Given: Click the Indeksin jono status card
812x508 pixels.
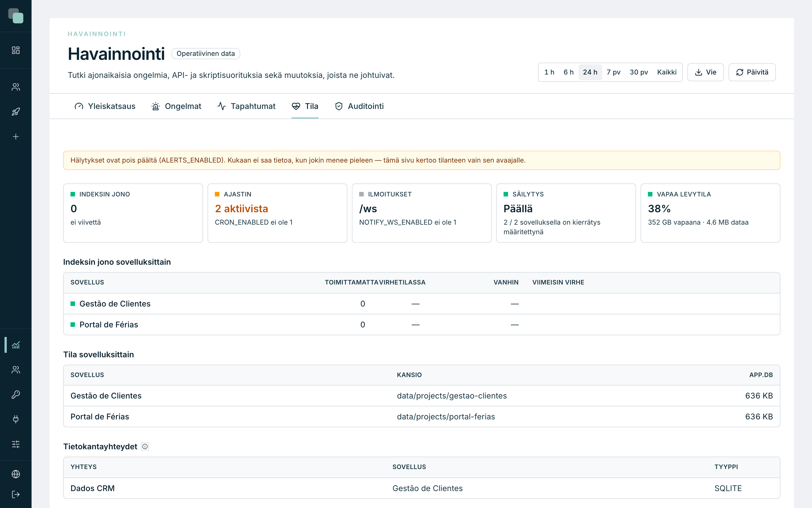Looking at the screenshot, I should pyautogui.click(x=133, y=213).
